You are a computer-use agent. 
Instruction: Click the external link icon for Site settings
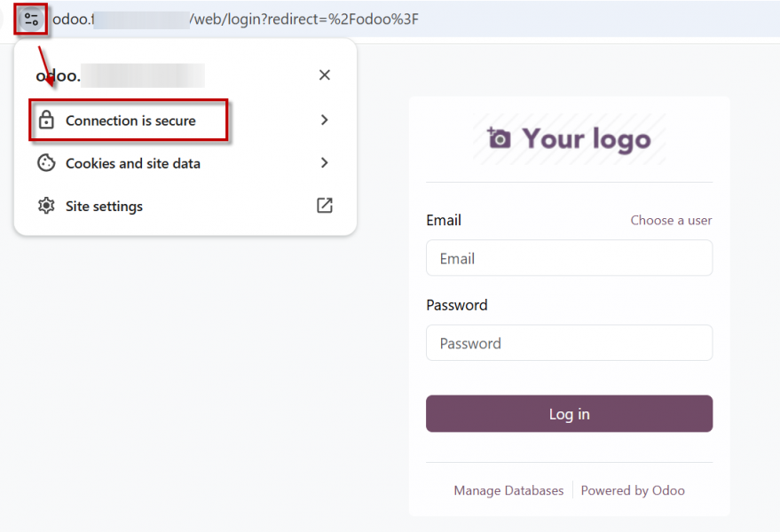(x=325, y=206)
